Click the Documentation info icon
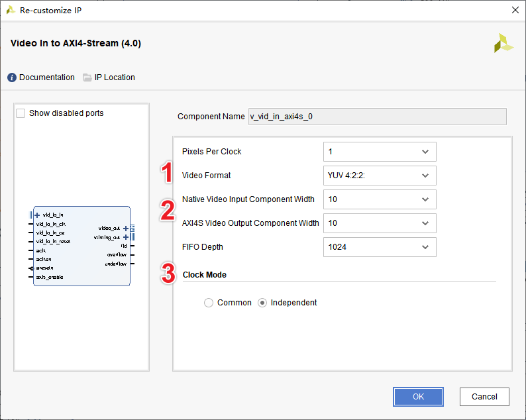 click(12, 78)
